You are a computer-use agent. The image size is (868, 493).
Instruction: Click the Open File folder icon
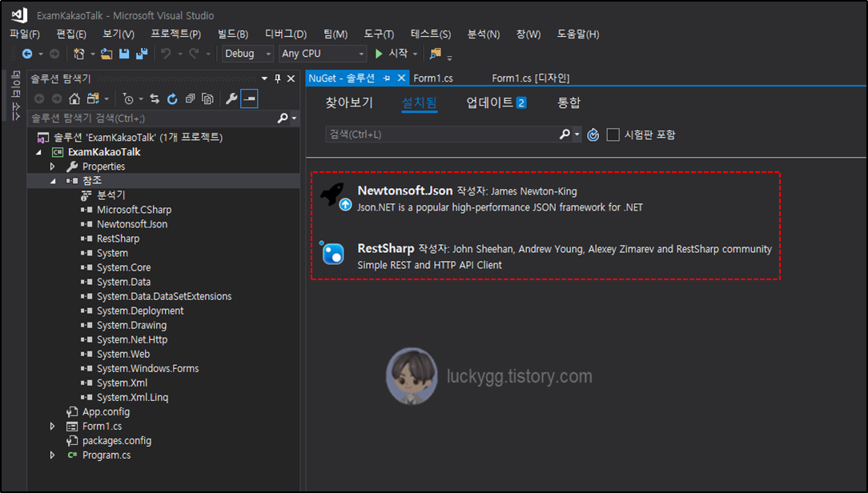click(x=106, y=54)
